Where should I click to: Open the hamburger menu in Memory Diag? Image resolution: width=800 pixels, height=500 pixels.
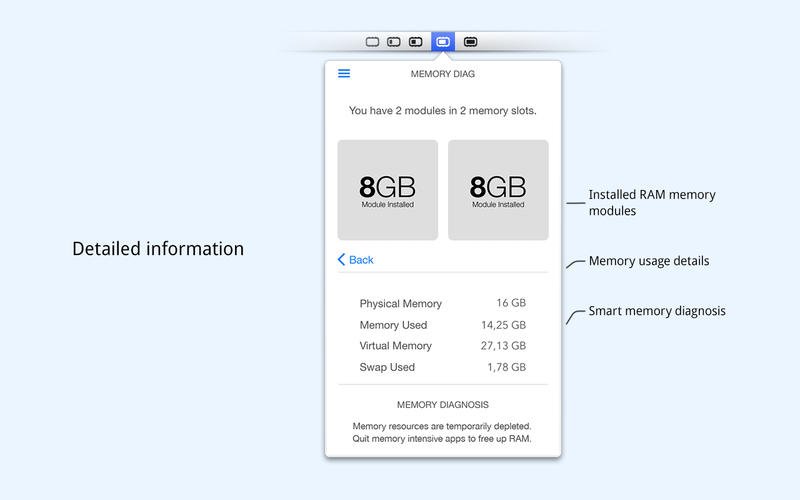(x=344, y=73)
